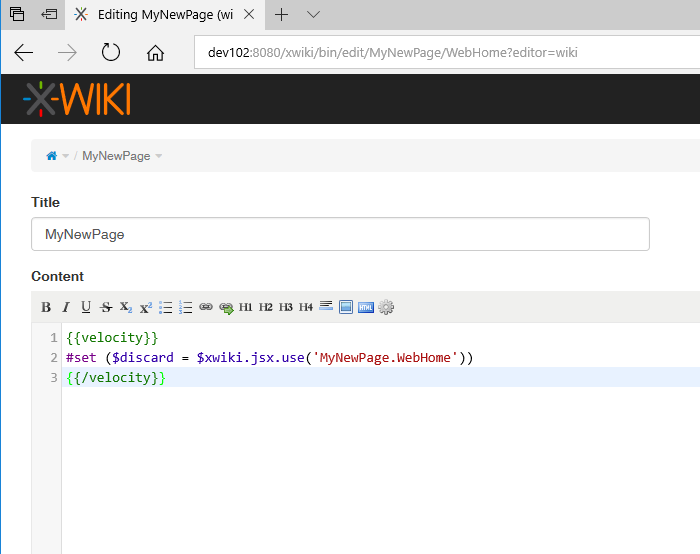Screen dimensions: 700x554
Task: Open a new browser tab
Action: click(281, 15)
